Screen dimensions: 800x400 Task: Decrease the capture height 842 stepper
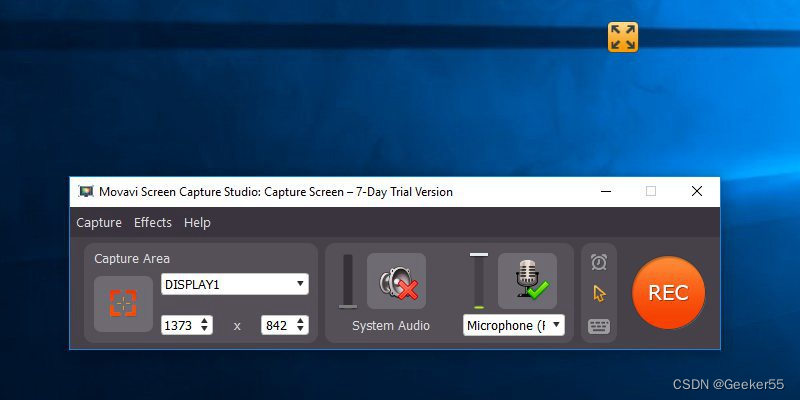point(300,329)
